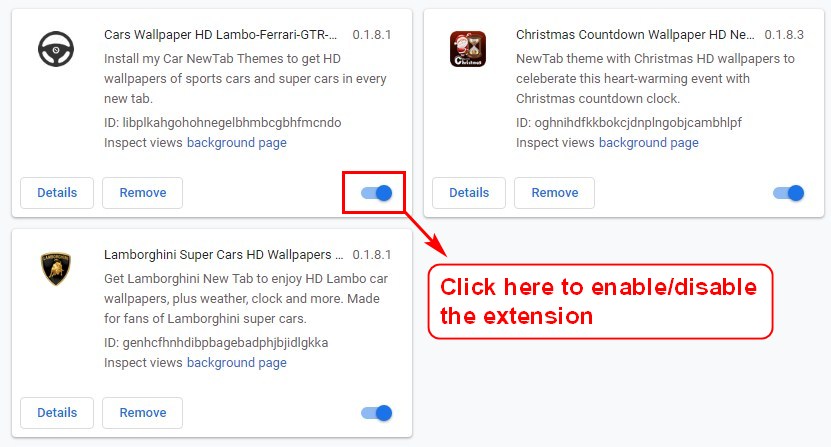Click the Christmas Countdown extension icon

pyautogui.click(x=468, y=49)
